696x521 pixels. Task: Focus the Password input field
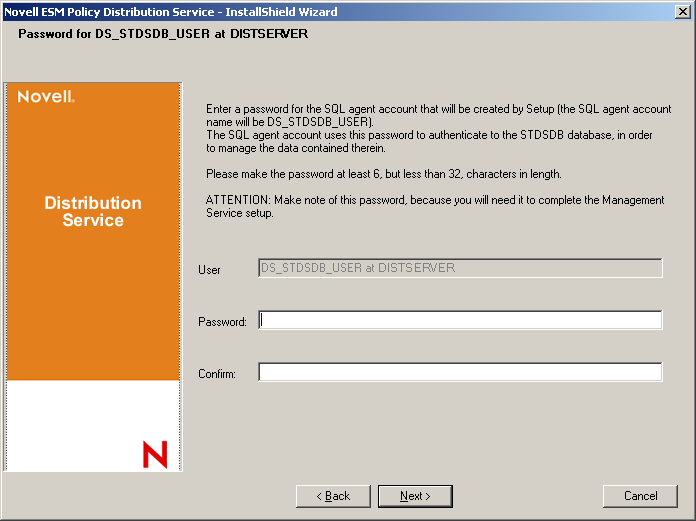click(460, 320)
